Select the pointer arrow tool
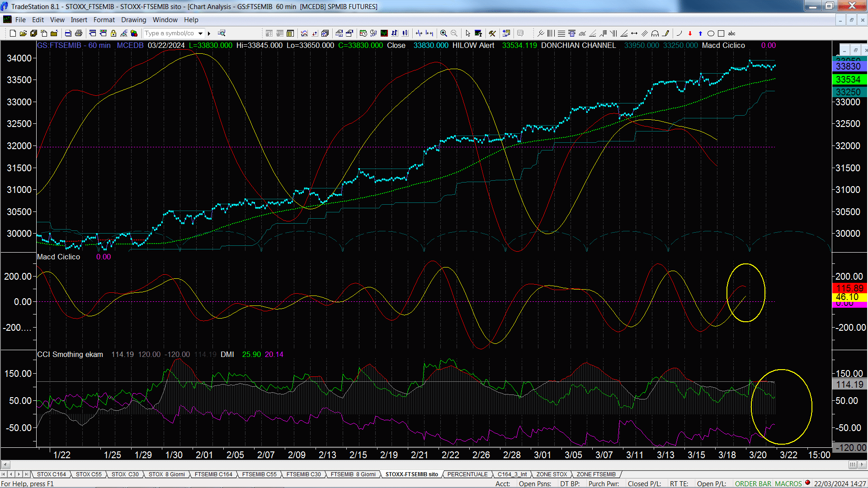 point(468,33)
